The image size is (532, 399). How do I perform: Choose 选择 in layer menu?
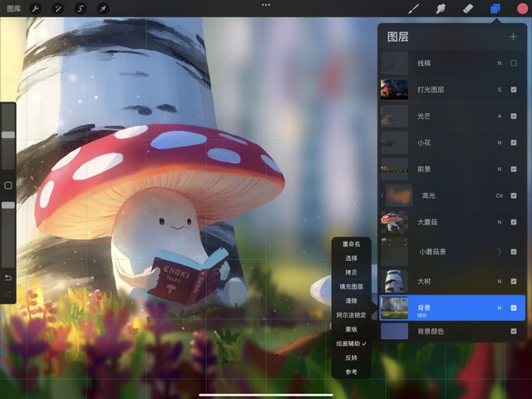(x=351, y=259)
